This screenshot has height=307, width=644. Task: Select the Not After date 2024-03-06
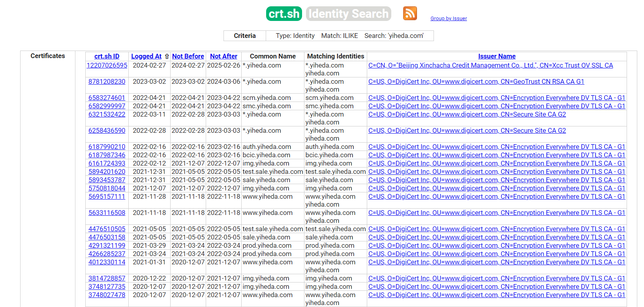223,82
